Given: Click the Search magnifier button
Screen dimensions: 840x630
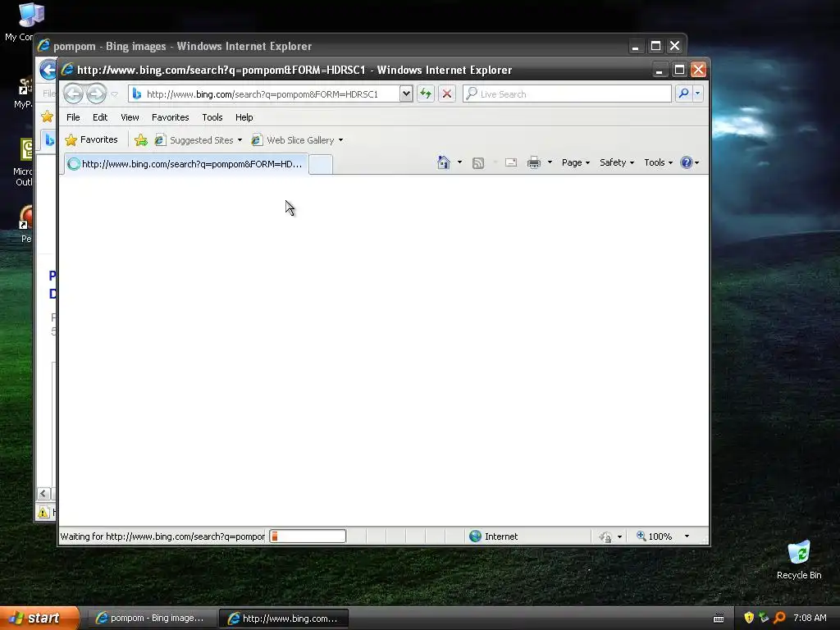Looking at the screenshot, I should 683,94.
